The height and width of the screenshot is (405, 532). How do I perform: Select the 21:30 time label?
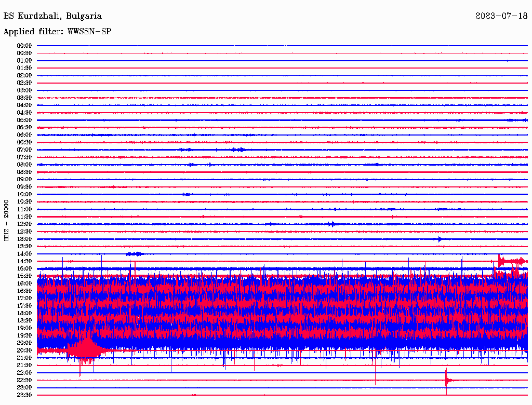[24, 366]
